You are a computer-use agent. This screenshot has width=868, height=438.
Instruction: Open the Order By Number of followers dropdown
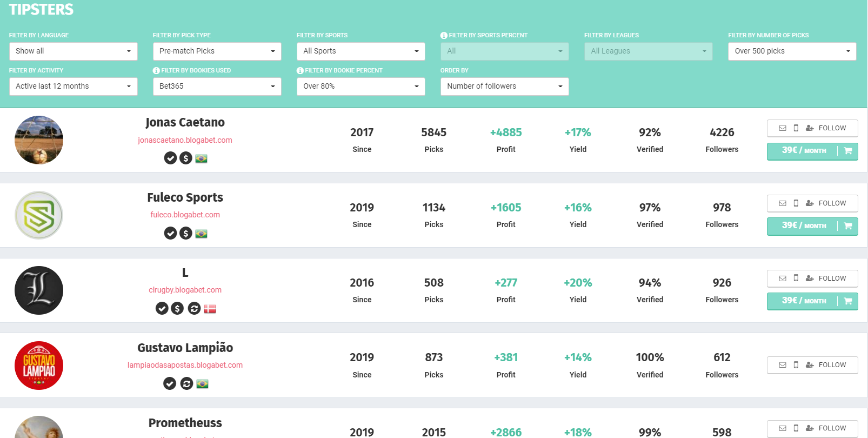click(x=505, y=87)
